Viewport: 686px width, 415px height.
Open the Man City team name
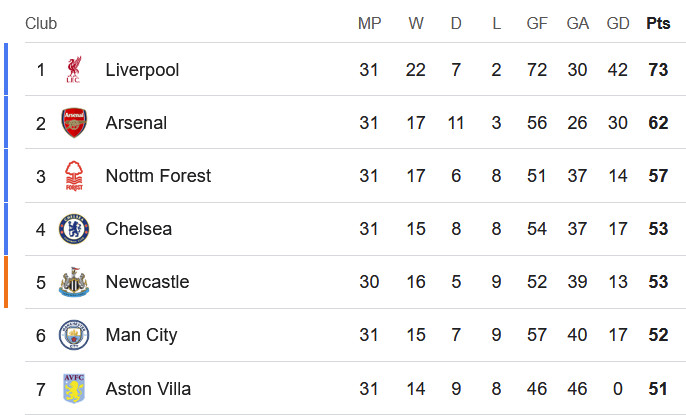[x=141, y=335]
